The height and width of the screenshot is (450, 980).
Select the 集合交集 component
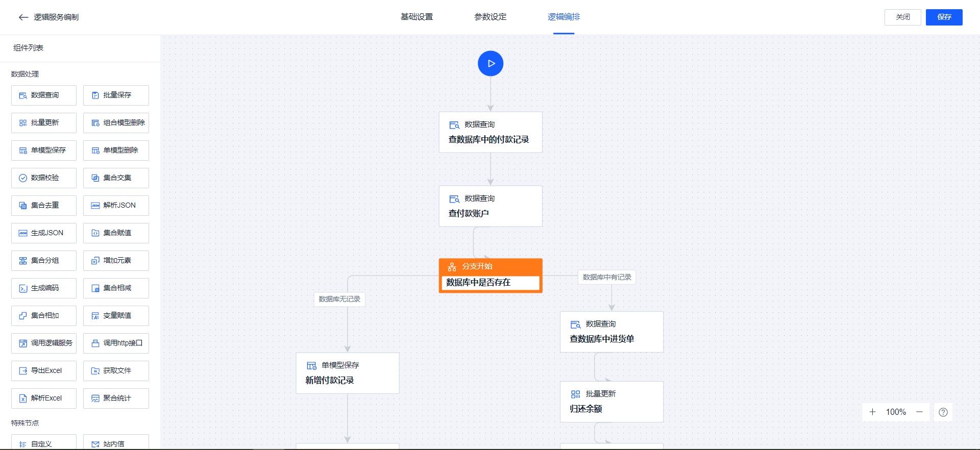116,178
